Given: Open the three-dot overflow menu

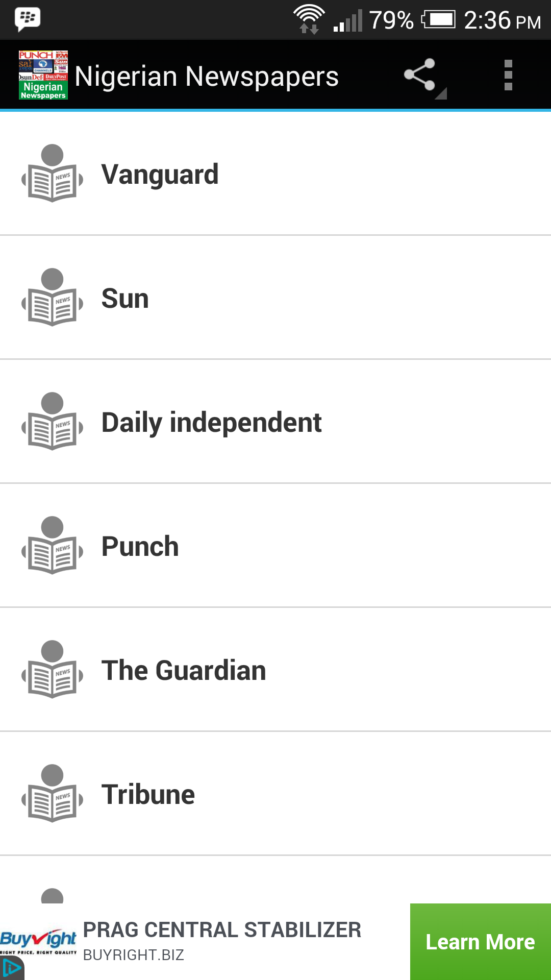Looking at the screenshot, I should [508, 75].
